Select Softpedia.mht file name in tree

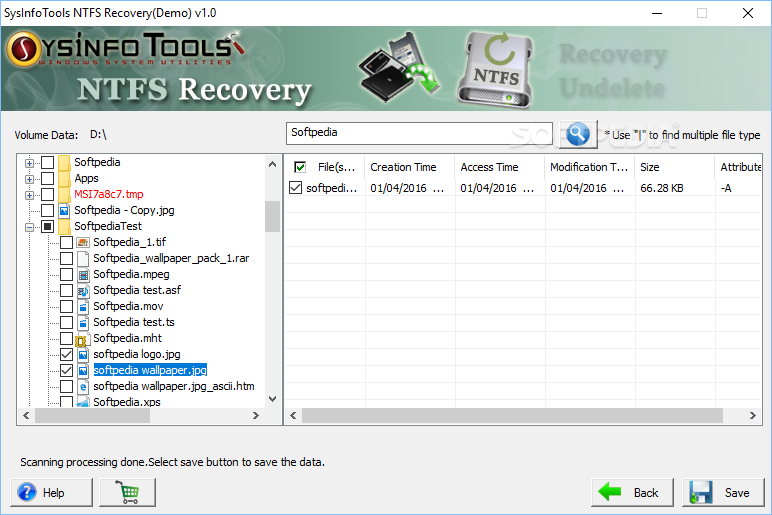coord(128,338)
